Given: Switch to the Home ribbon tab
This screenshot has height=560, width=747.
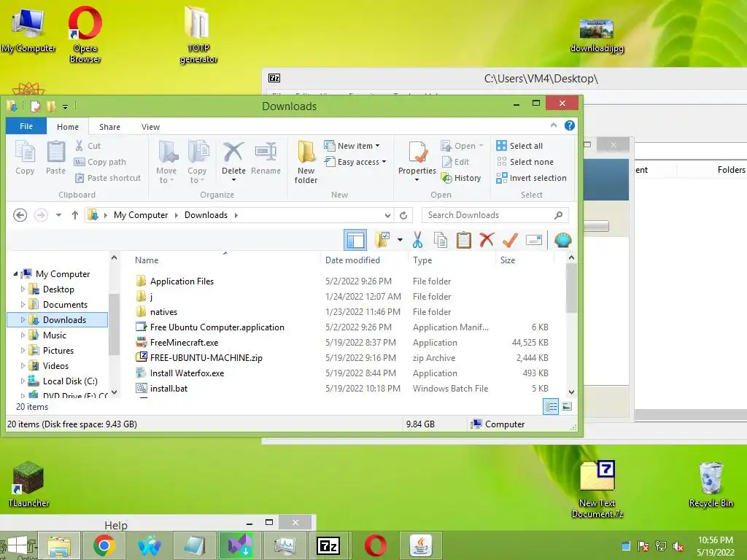Looking at the screenshot, I should point(68,127).
